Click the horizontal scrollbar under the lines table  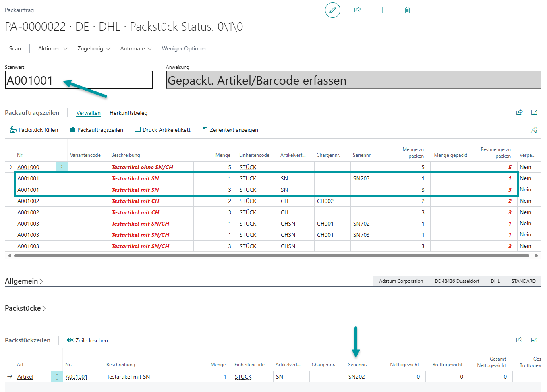(x=271, y=255)
